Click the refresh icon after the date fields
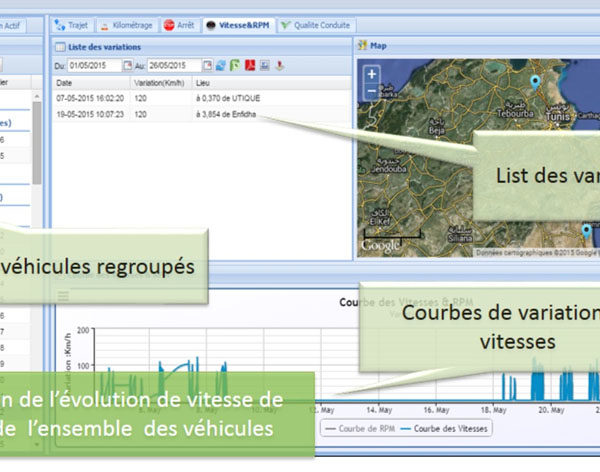Viewport: 600px width, 472px height. pos(219,66)
